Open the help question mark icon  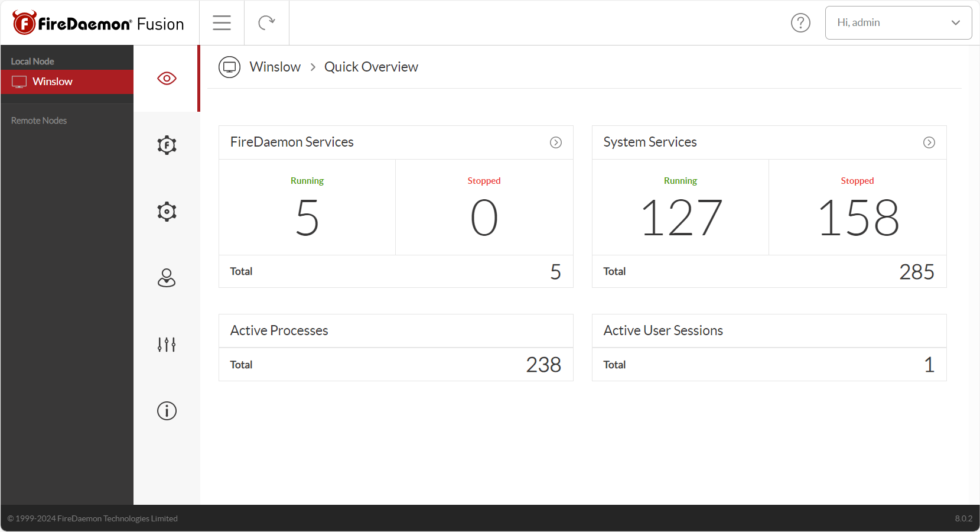tap(800, 22)
